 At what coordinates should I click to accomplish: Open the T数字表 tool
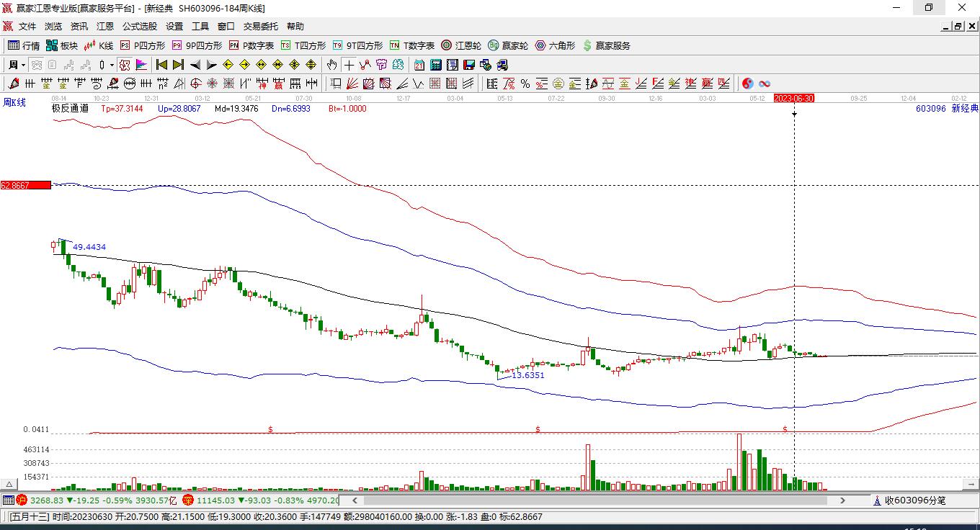(411, 45)
